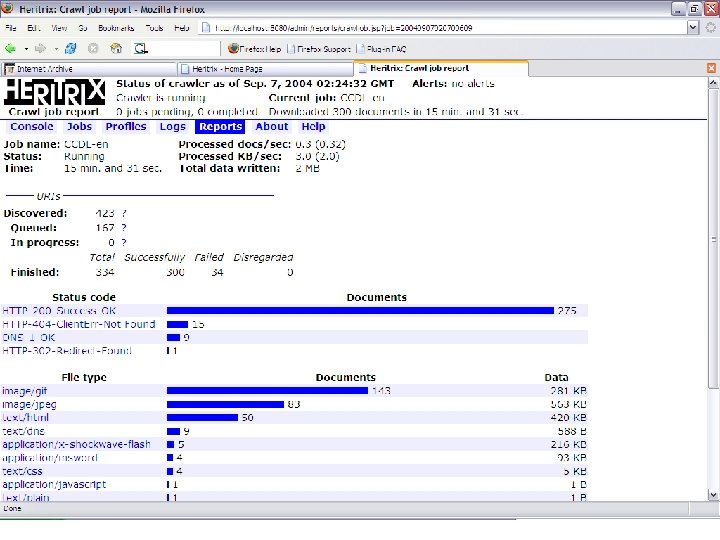
Task: Switch to the Internet Archive tab
Action: [x=88, y=69]
